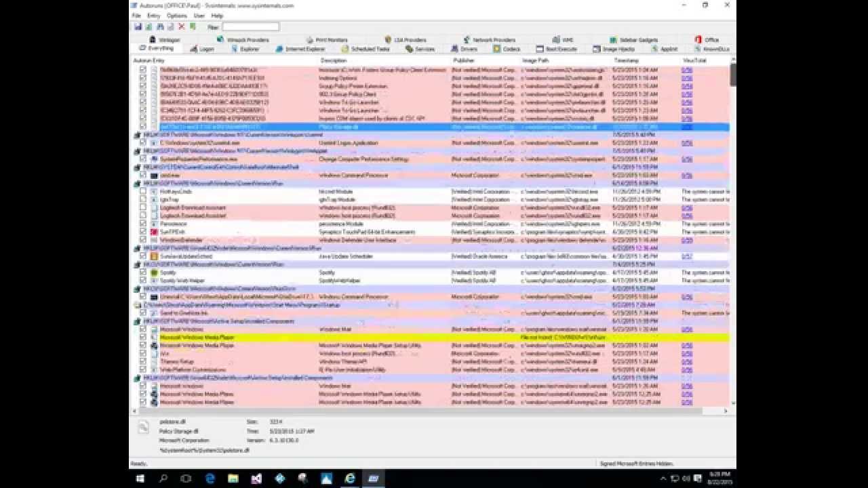Uncheck the Spotify Web Helper entry
The image size is (868, 488).
[143, 281]
